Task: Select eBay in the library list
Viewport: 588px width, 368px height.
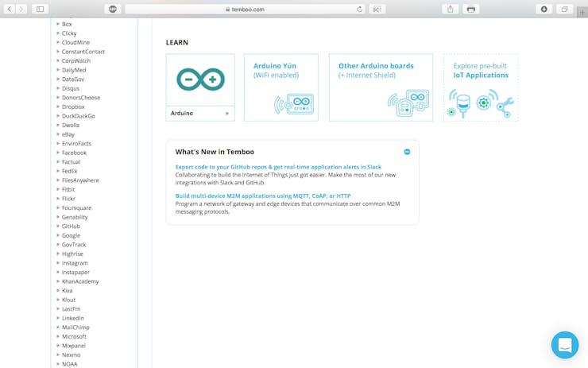Action: point(68,134)
